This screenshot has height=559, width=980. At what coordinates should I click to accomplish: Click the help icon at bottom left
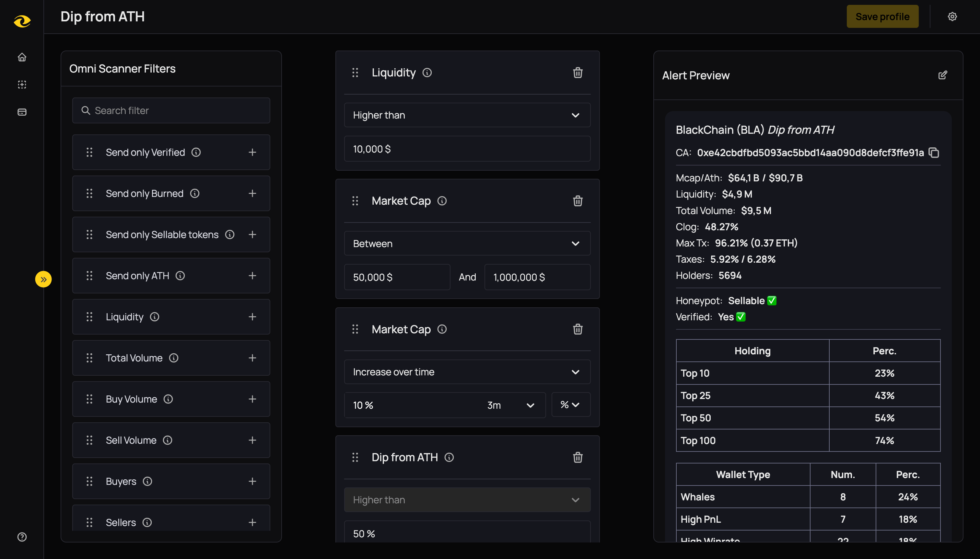click(22, 537)
